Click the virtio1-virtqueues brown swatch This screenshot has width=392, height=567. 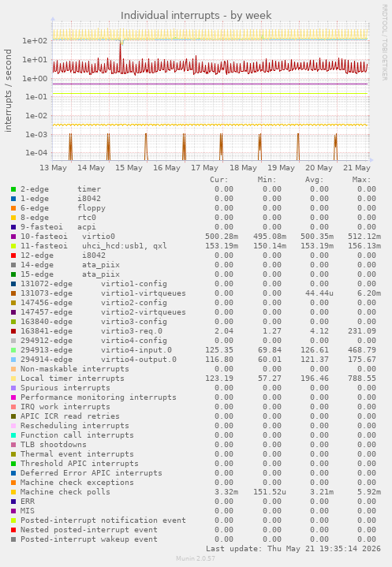coord(13,293)
